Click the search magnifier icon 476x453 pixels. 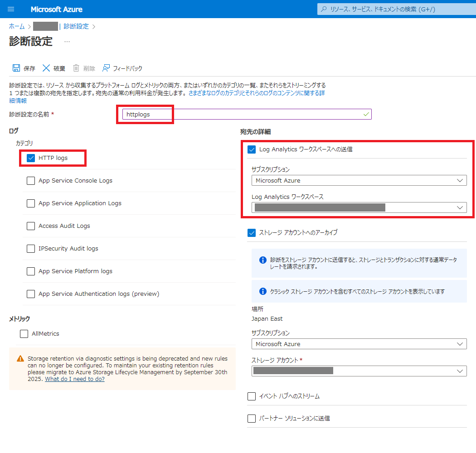point(324,9)
